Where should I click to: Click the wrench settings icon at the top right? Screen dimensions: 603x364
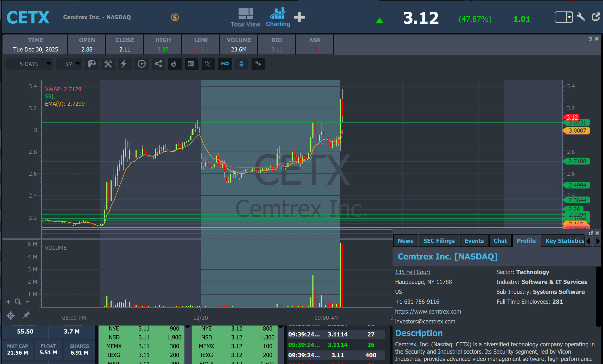(x=580, y=17)
